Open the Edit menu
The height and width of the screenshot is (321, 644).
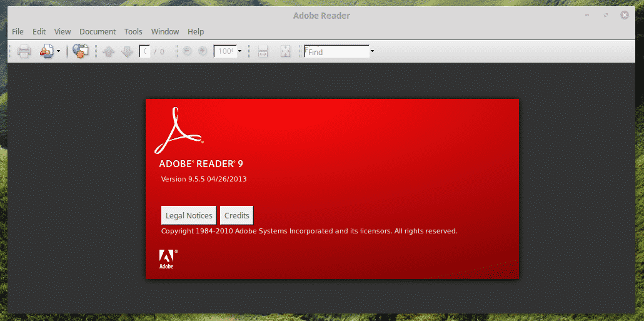coord(39,32)
